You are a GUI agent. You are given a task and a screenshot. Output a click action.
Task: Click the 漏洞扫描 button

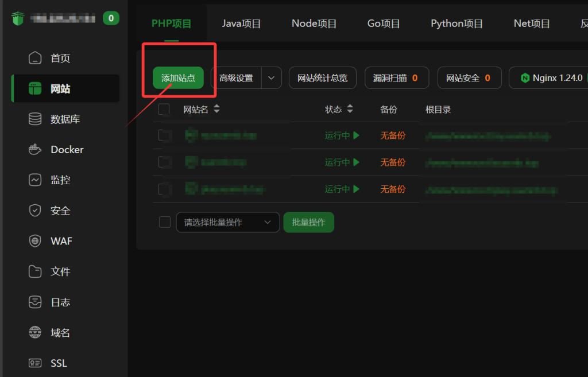(396, 78)
